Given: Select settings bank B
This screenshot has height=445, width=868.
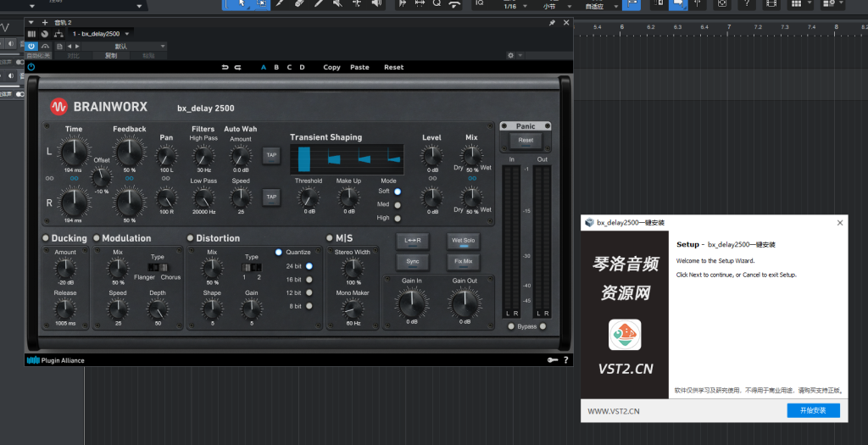Looking at the screenshot, I should (276, 68).
